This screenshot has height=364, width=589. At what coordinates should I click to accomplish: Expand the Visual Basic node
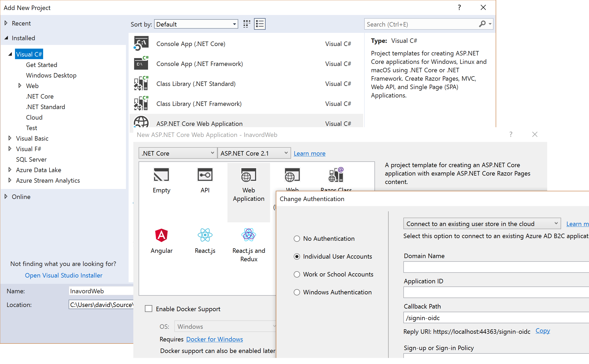click(10, 138)
